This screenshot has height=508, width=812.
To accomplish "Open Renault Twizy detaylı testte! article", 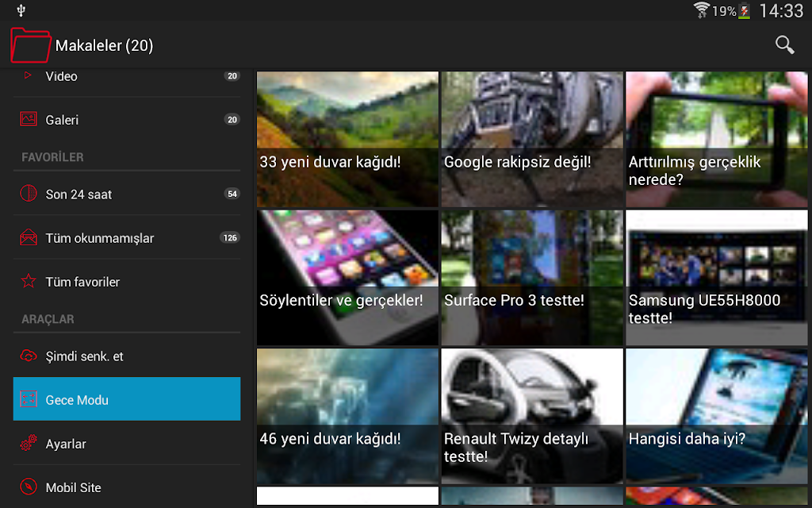I will coord(532,416).
